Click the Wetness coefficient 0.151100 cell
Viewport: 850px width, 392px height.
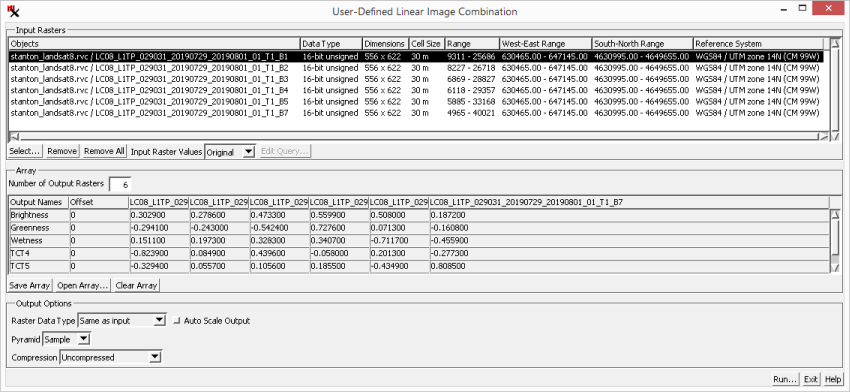158,241
